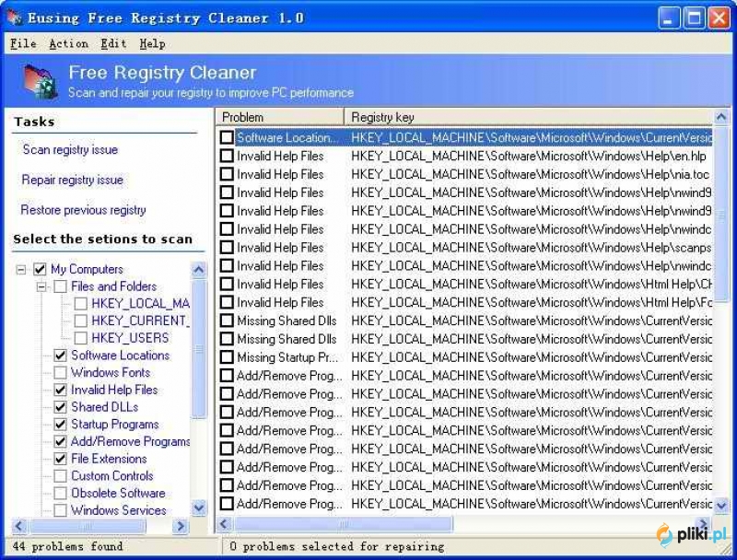Click the Registry key column header
The image size is (737, 560).
pos(529,117)
